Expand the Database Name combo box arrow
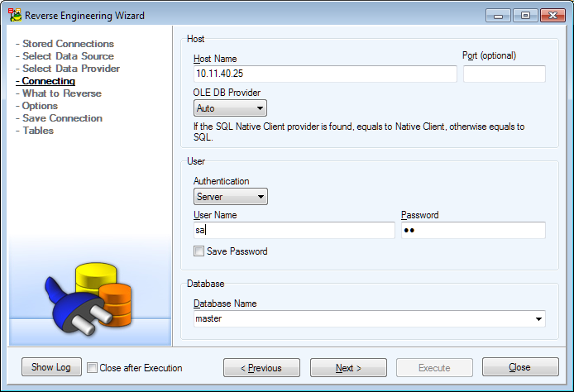 pyautogui.click(x=538, y=318)
